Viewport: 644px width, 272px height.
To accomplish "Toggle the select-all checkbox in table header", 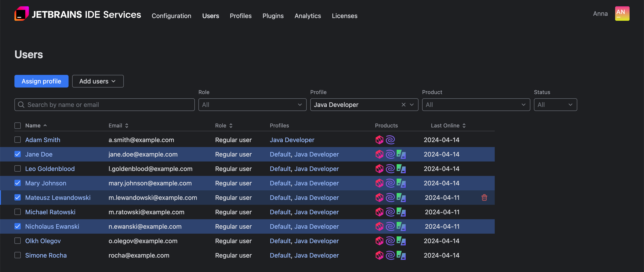I will (18, 125).
